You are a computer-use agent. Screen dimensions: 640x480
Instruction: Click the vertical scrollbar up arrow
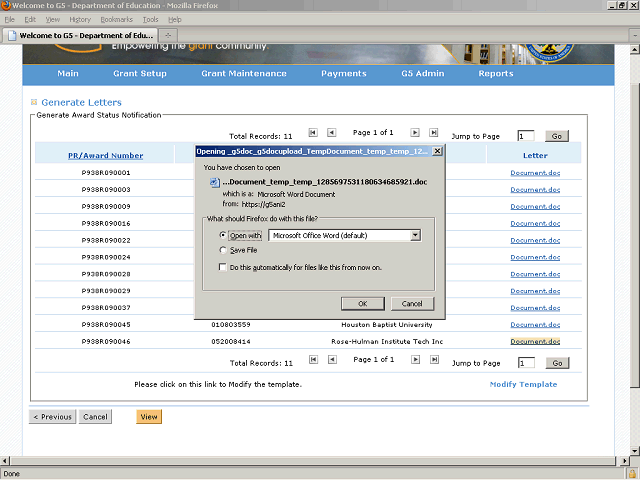coord(635,49)
